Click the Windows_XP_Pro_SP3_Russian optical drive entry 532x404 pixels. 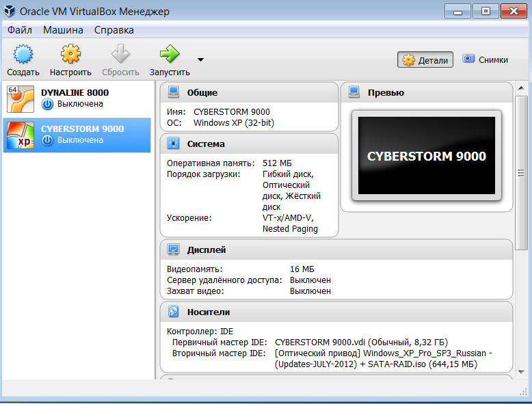click(x=384, y=359)
